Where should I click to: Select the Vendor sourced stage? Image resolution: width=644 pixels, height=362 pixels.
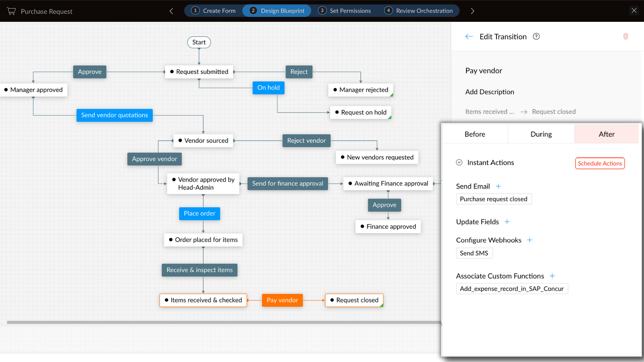tap(203, 141)
